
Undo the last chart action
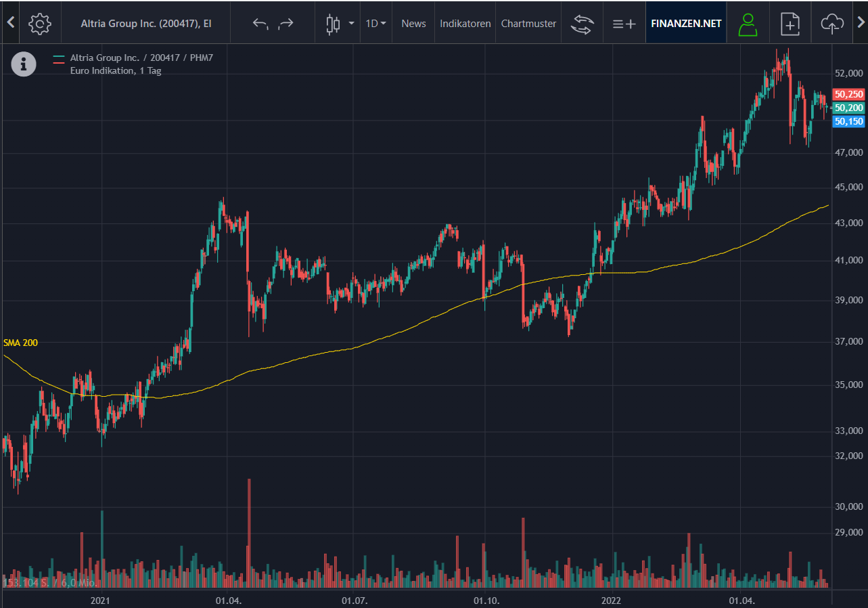(260, 24)
